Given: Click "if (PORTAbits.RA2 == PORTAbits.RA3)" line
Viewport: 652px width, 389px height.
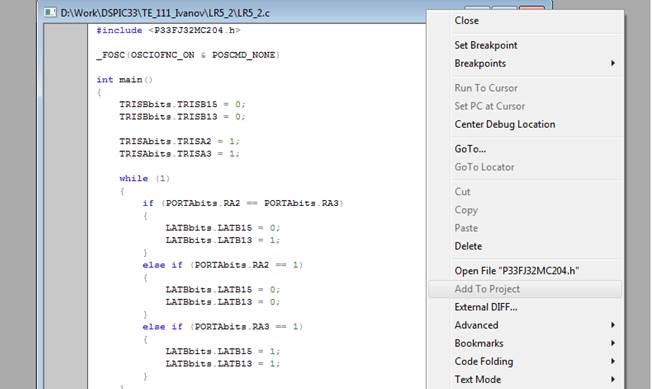Looking at the screenshot, I should point(243,203).
